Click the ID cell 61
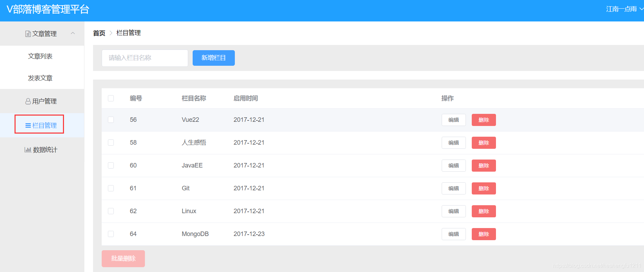 (133, 188)
